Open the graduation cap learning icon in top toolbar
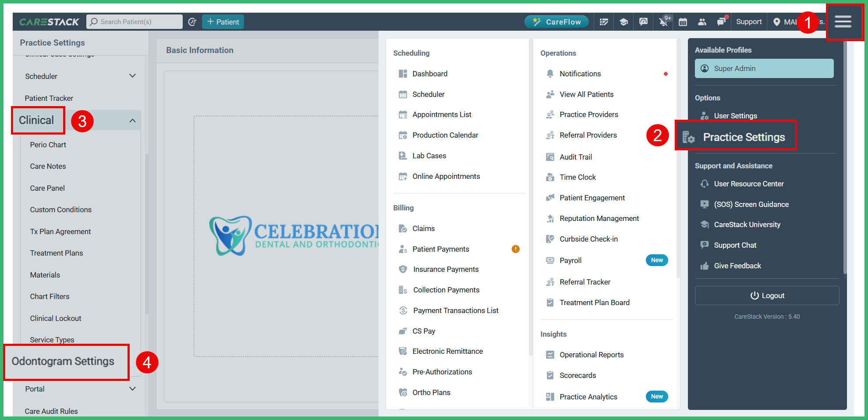The image size is (868, 420). 624,21
